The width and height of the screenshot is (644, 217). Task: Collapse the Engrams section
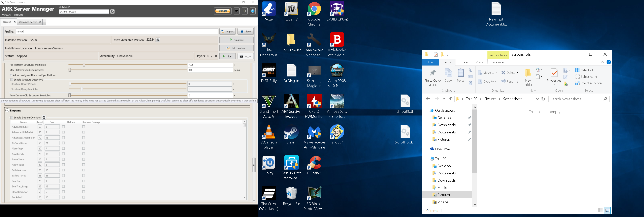pos(7,110)
